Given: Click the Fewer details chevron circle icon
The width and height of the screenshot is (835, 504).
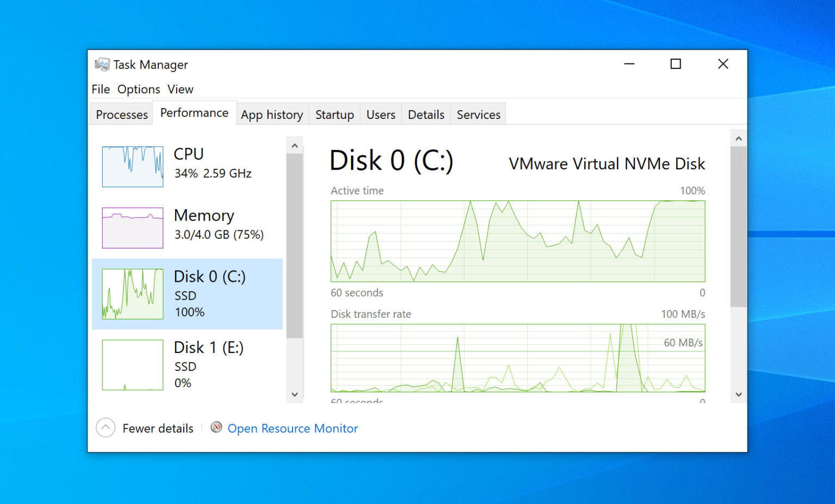Looking at the screenshot, I should (105, 428).
